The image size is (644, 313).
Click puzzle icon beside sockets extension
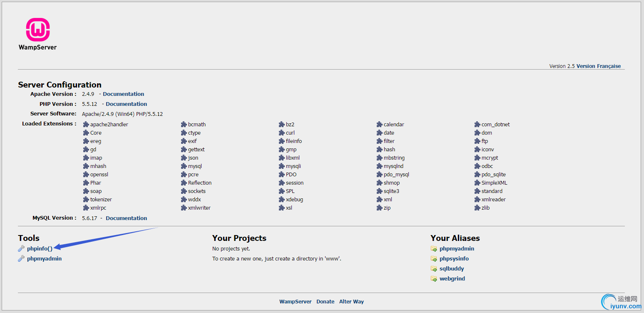point(184,191)
